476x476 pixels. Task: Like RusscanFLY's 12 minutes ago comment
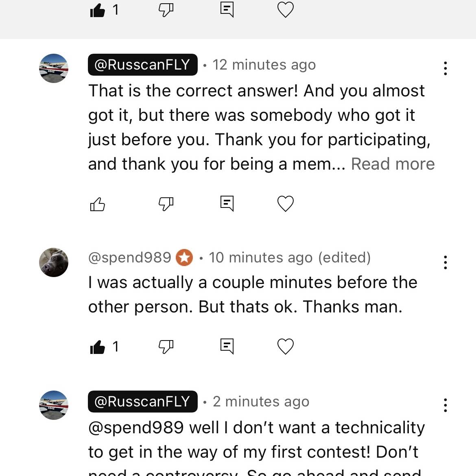point(98,204)
